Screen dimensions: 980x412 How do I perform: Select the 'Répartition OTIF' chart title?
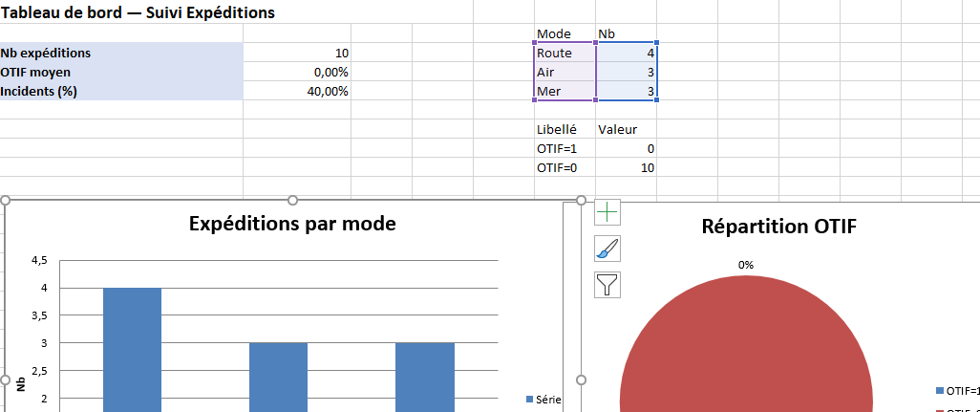(779, 227)
